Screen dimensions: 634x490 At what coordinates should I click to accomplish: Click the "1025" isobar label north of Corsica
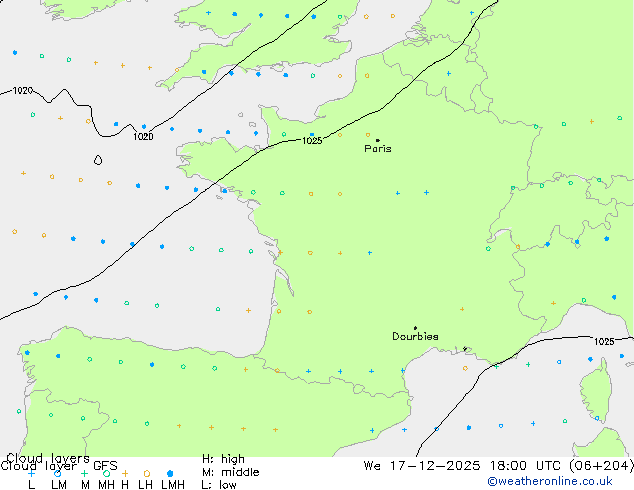(x=604, y=342)
